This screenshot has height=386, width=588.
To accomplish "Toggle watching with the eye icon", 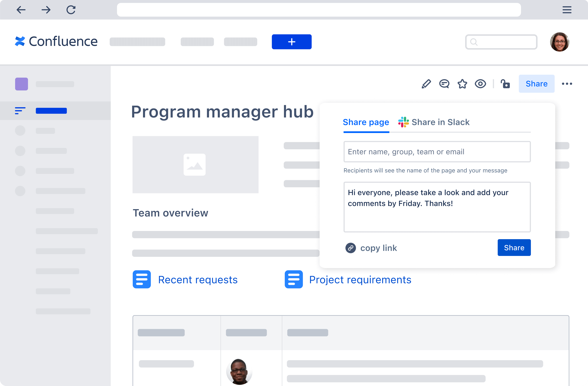I will coord(480,84).
